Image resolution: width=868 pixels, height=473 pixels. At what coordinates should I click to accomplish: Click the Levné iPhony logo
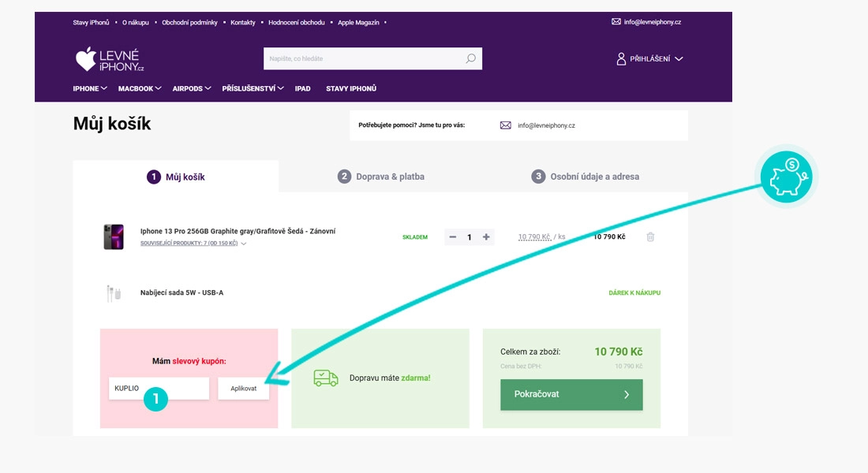pos(110,59)
